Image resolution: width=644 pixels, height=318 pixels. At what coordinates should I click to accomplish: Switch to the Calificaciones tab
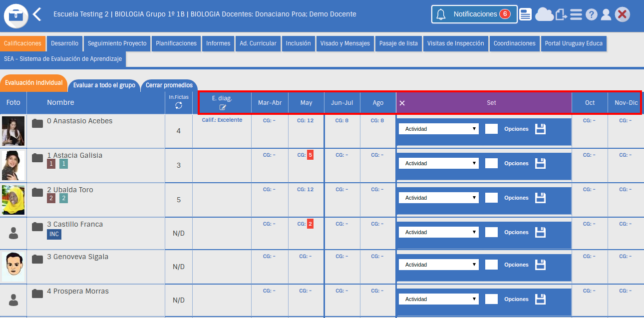tap(23, 43)
